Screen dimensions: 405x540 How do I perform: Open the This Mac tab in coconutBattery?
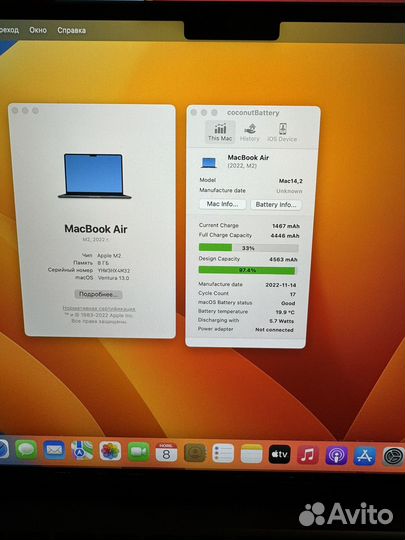[220, 132]
